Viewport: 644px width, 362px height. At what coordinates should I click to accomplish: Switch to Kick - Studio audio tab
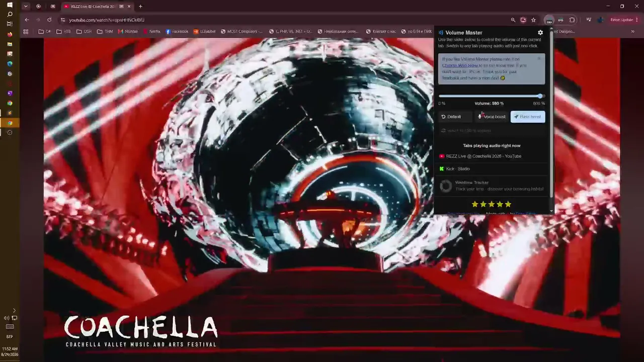click(x=492, y=169)
